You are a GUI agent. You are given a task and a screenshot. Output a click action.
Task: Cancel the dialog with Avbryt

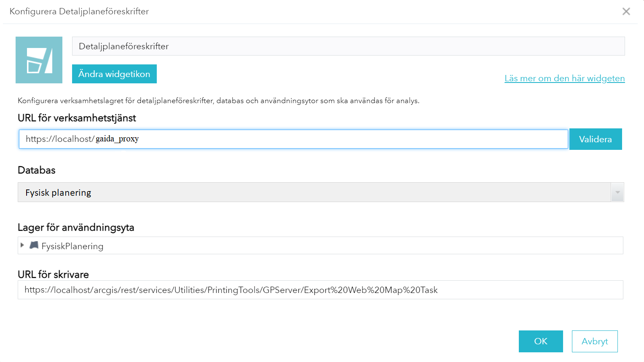594,341
